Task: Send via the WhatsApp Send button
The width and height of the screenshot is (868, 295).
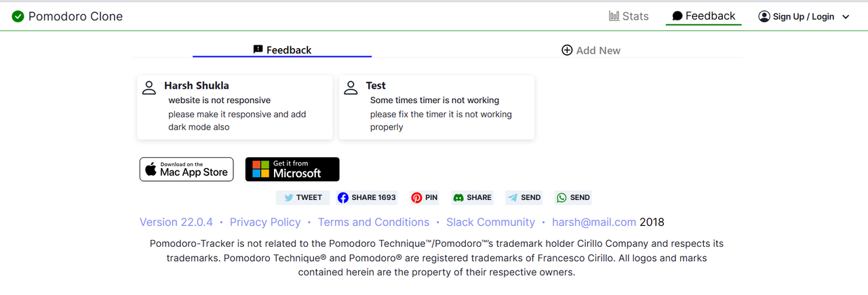Action: click(573, 197)
